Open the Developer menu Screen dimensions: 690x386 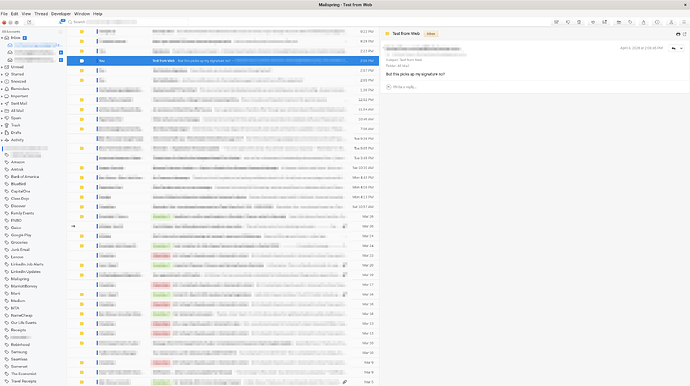[x=61, y=14]
